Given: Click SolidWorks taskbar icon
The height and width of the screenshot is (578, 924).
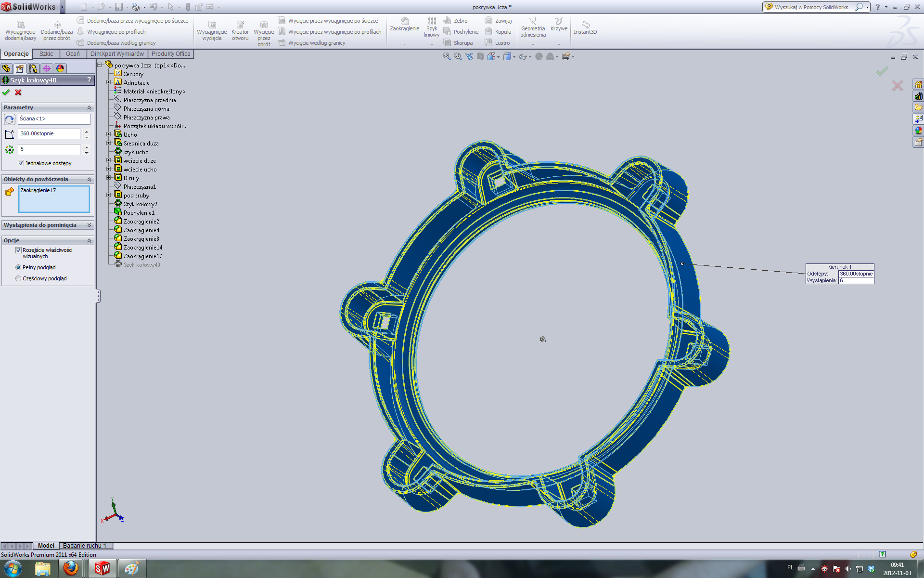Looking at the screenshot, I should 102,568.
